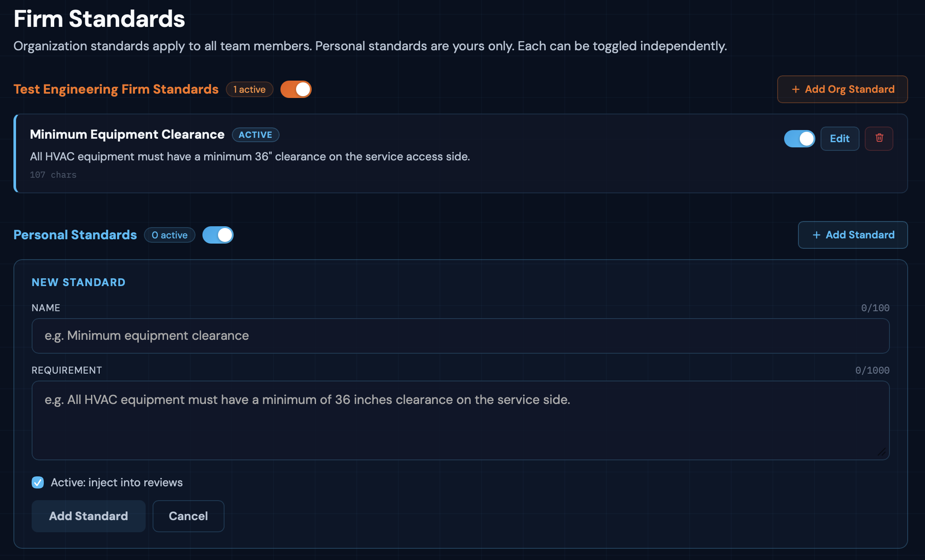Click the '1 active' count badge

coord(249,89)
